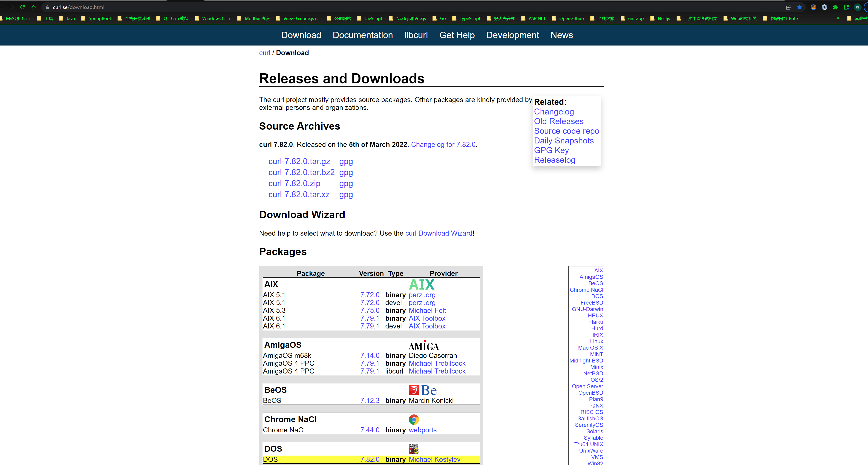The image size is (868, 465).
Task: Open Daily Snapshots in Related box
Action: coord(563,141)
